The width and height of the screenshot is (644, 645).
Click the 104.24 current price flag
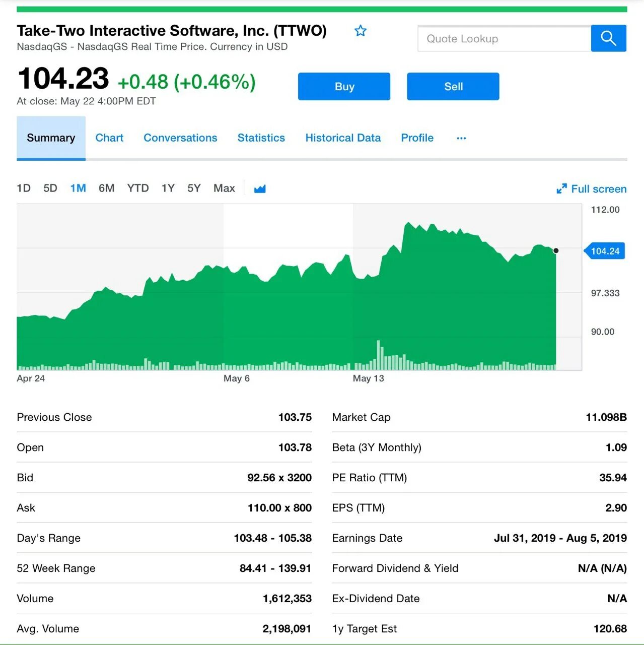[605, 251]
